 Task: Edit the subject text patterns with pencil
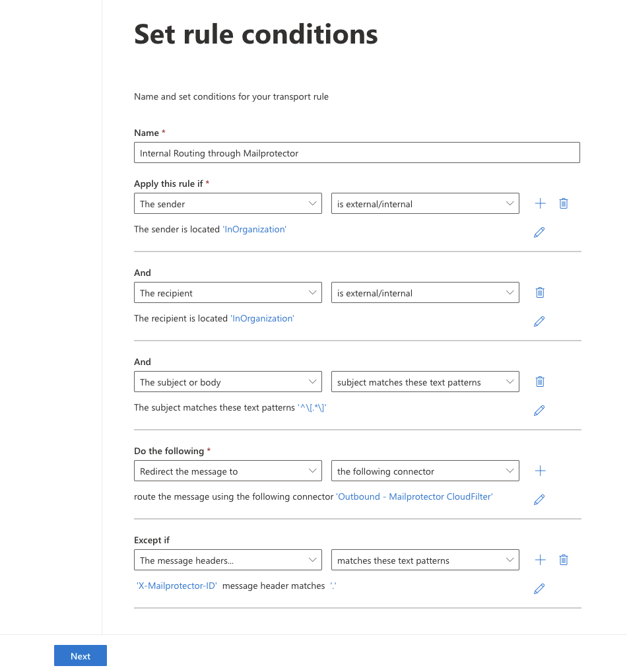539,411
